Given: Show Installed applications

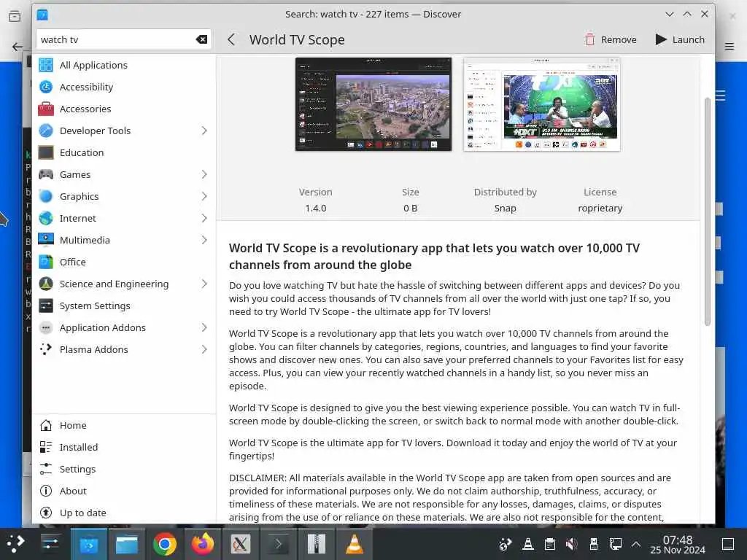Looking at the screenshot, I should [123, 447].
